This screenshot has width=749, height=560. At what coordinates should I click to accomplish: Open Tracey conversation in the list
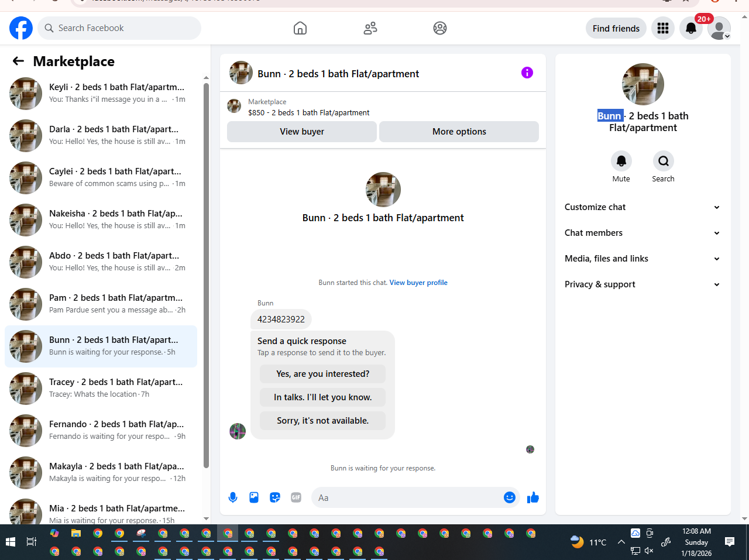click(x=101, y=389)
